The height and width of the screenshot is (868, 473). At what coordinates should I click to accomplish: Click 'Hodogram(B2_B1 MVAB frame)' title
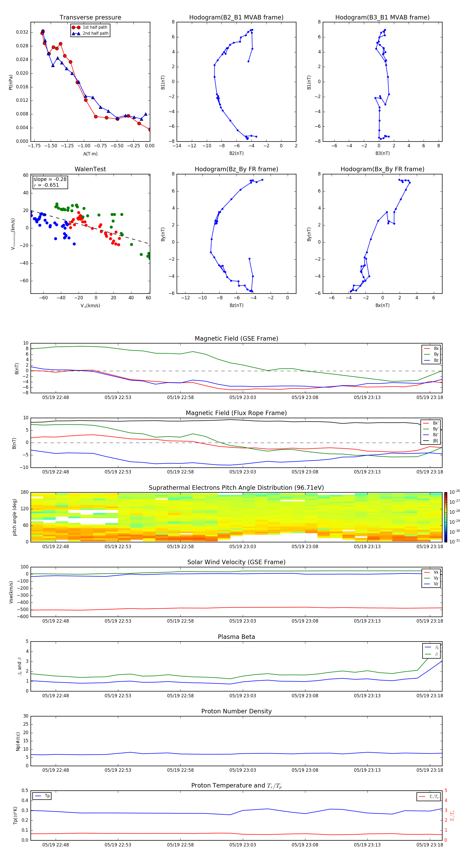click(x=236, y=18)
